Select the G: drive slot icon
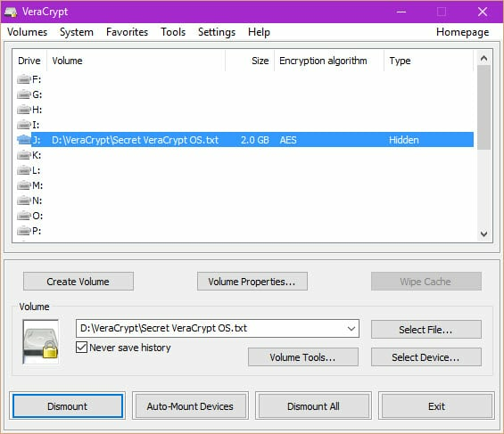The height and width of the screenshot is (434, 504). pos(23,94)
